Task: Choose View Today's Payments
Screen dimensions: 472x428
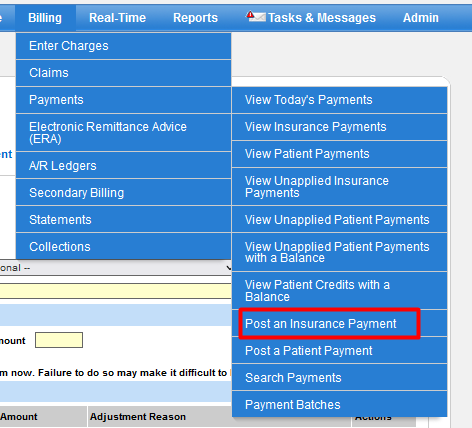Action: (339, 100)
